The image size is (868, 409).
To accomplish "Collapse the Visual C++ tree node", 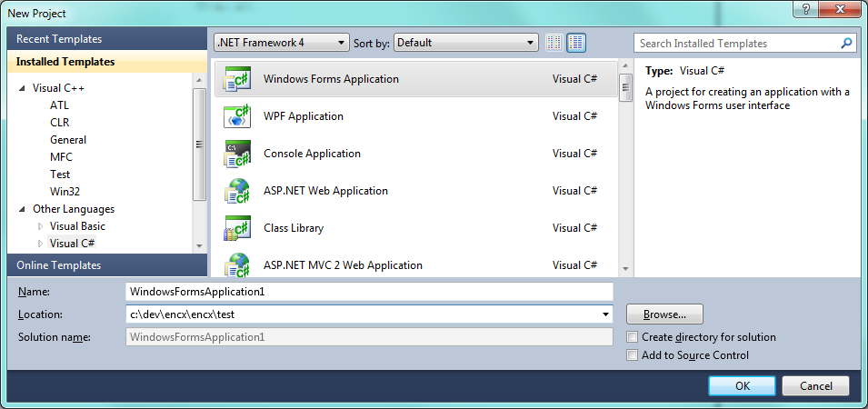I will click(x=22, y=88).
